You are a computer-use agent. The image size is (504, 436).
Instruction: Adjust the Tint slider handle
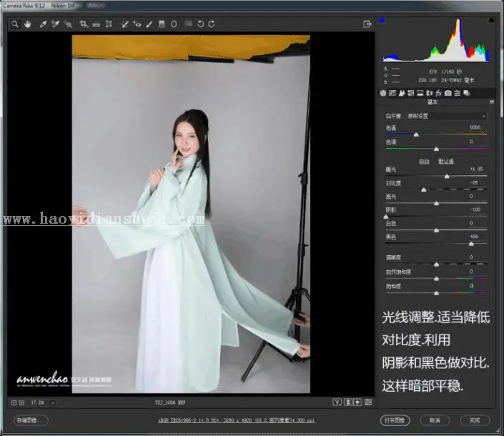click(437, 149)
